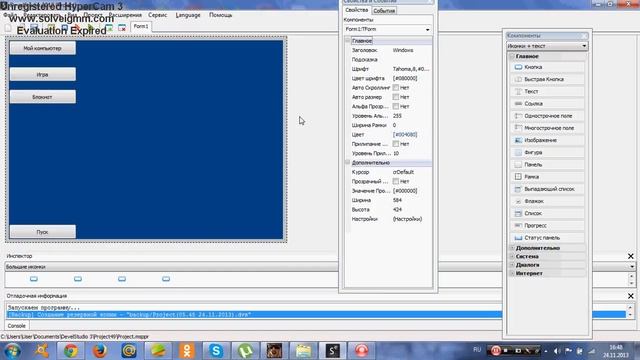Click the Цвет value [#004080]
The image size is (640, 360).
point(405,134)
